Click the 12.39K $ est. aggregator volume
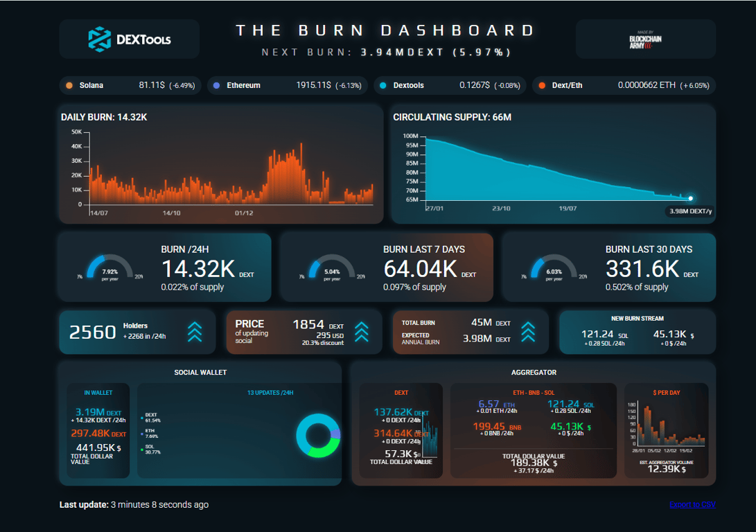 [667, 469]
